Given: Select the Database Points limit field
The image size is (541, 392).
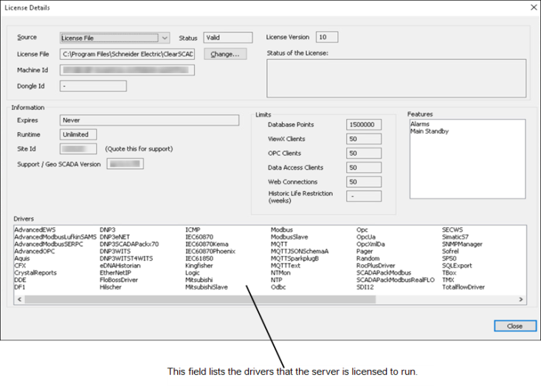Looking at the screenshot, I should [363, 125].
